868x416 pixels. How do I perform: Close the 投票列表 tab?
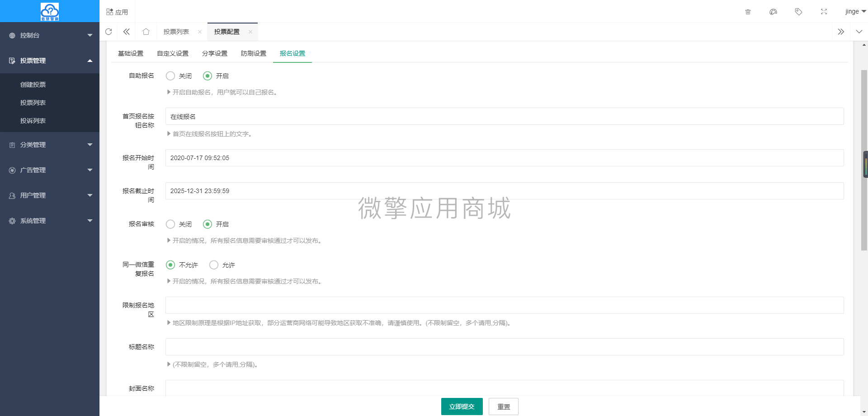click(x=200, y=32)
